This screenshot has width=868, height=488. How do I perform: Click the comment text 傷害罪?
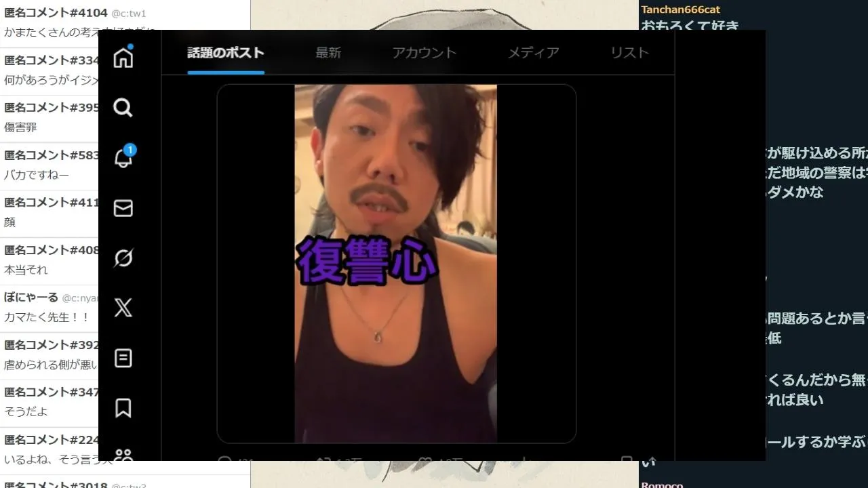[20, 127]
